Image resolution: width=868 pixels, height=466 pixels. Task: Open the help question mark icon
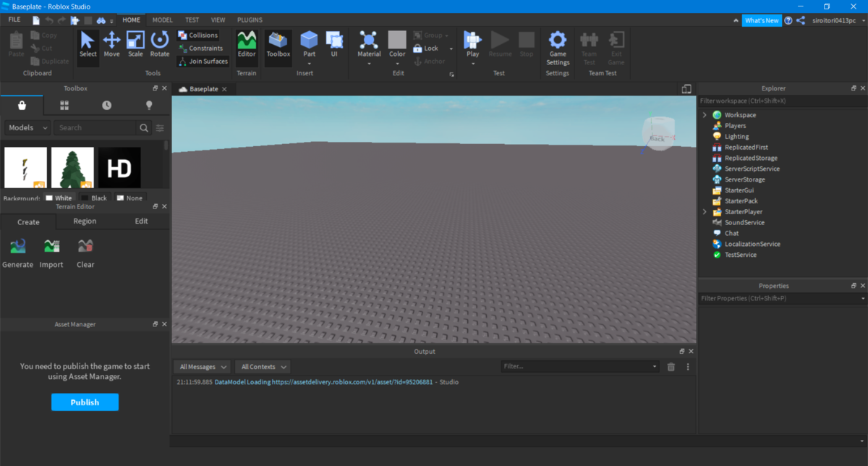click(x=788, y=20)
